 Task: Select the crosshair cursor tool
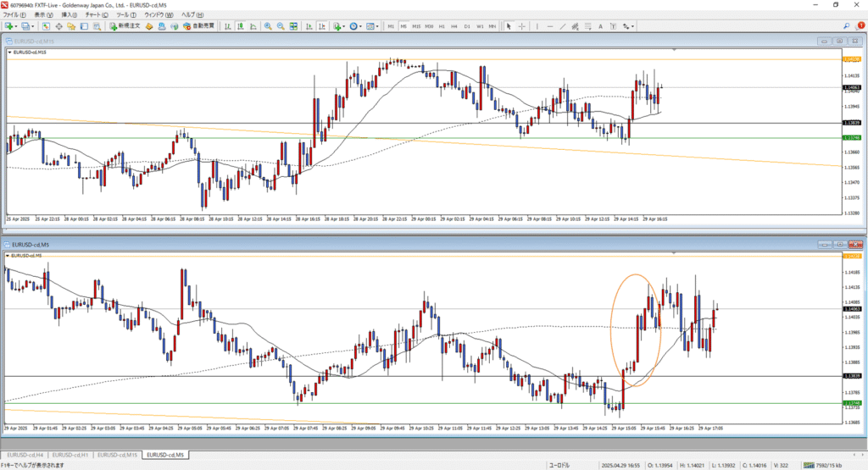click(521, 26)
